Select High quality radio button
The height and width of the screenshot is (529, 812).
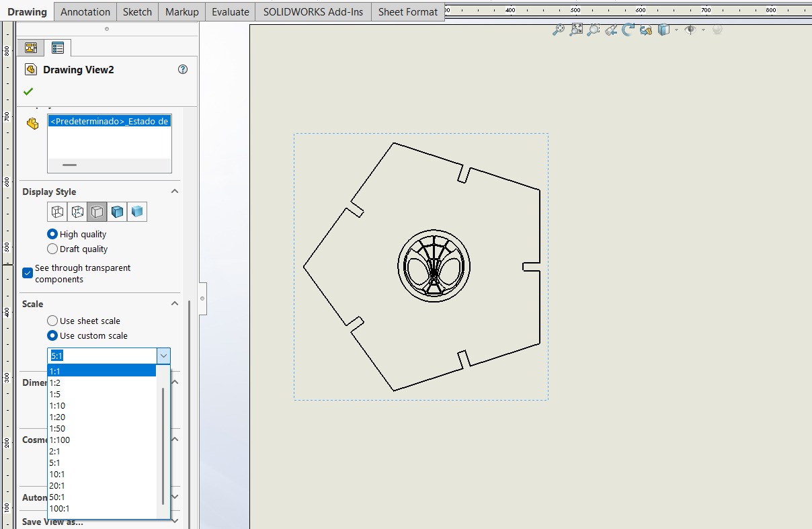pyautogui.click(x=52, y=234)
